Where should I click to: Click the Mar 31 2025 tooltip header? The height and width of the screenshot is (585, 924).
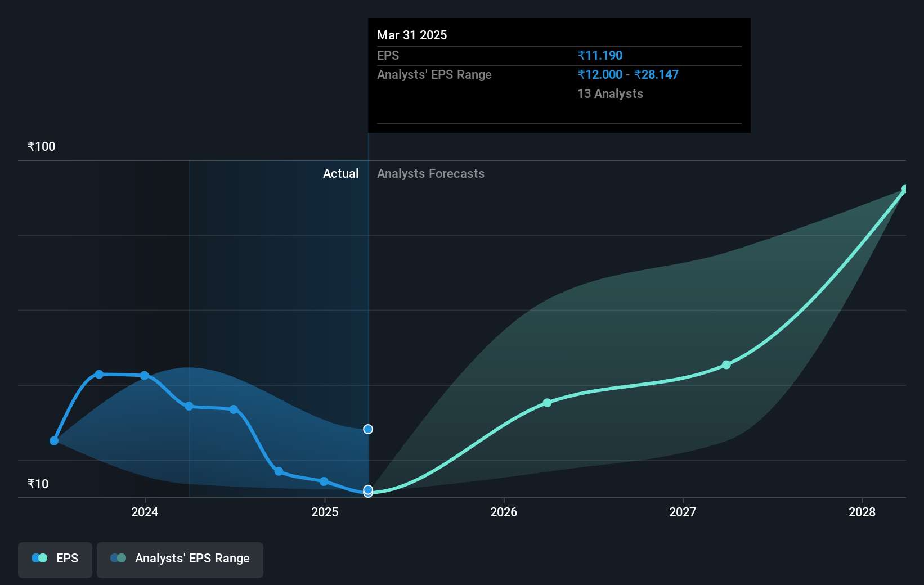412,35
